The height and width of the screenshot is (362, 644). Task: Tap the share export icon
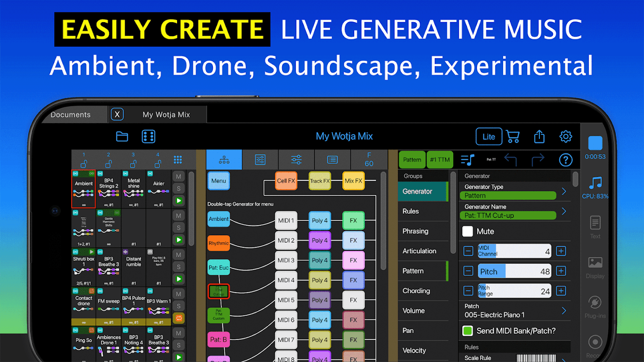click(539, 136)
